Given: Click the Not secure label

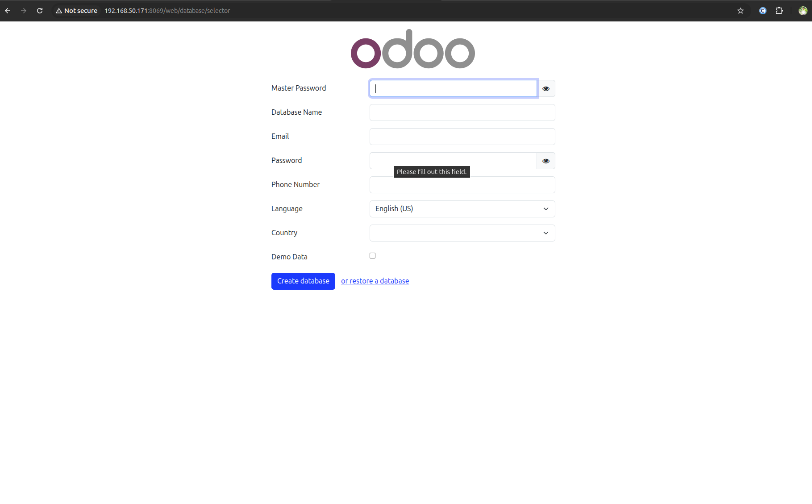Looking at the screenshot, I should click(80, 10).
